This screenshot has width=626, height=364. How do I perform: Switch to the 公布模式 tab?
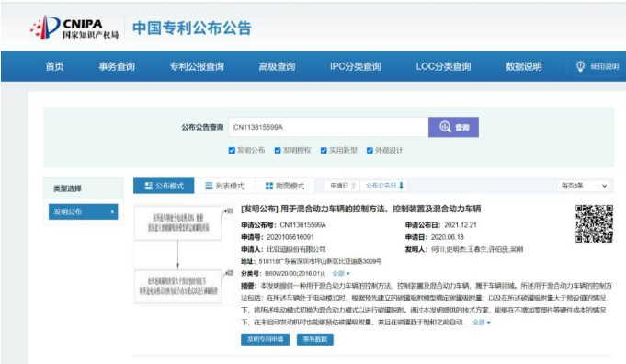(x=164, y=186)
